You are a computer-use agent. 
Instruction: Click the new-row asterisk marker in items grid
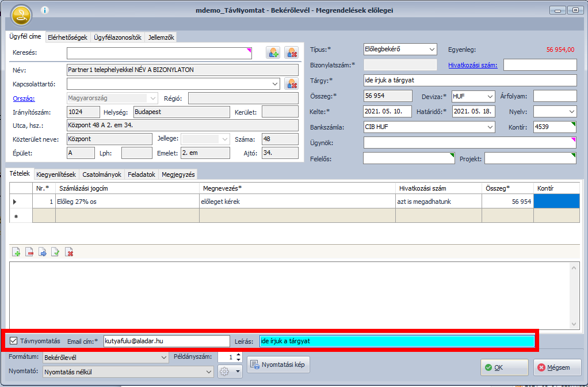16,216
